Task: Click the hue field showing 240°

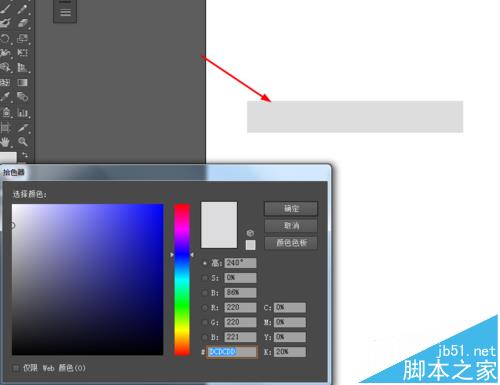Action: coord(240,263)
